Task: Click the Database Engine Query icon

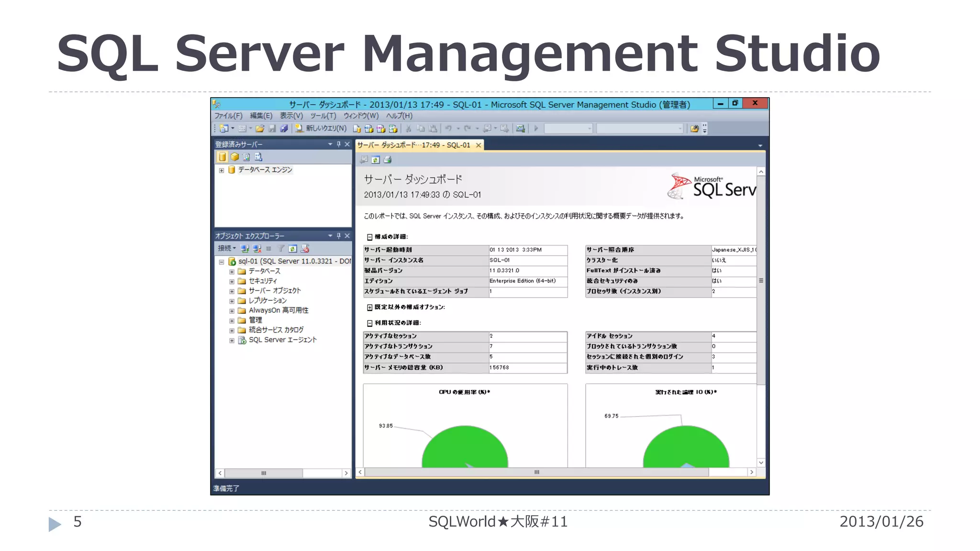Action: click(x=357, y=129)
